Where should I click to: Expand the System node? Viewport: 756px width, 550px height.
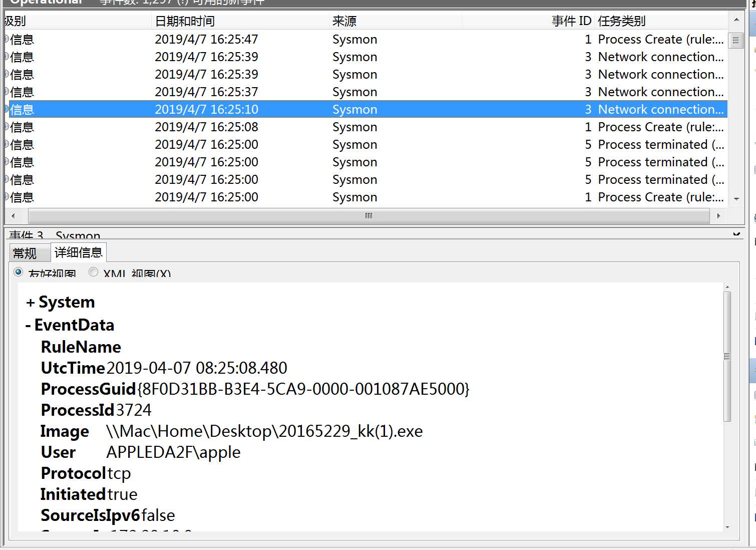31,303
